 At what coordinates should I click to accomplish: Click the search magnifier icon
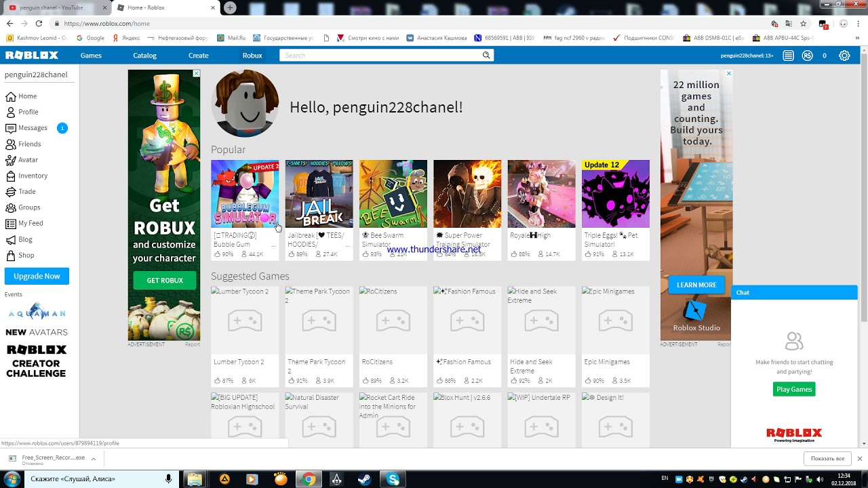click(x=486, y=56)
